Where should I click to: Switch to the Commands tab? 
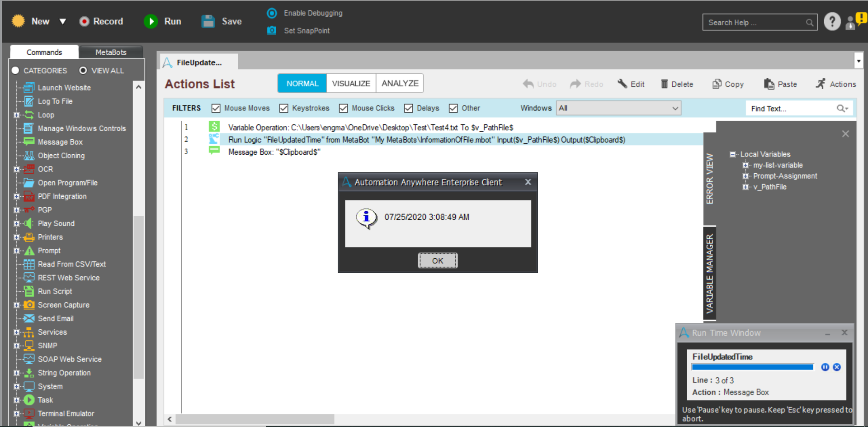pyautogui.click(x=44, y=52)
